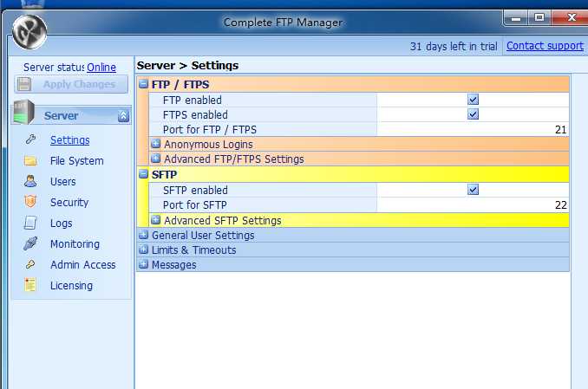Click the '31 days left in trial' text
Viewport: 588px width, 389px height.
tap(454, 47)
